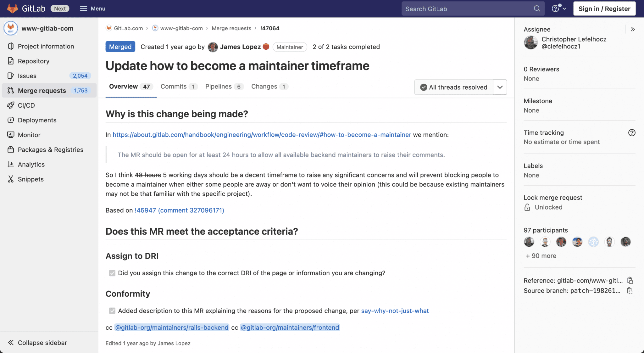This screenshot has height=353, width=644.
Task: Click the 2,054 issues count badge
Action: 80,76
